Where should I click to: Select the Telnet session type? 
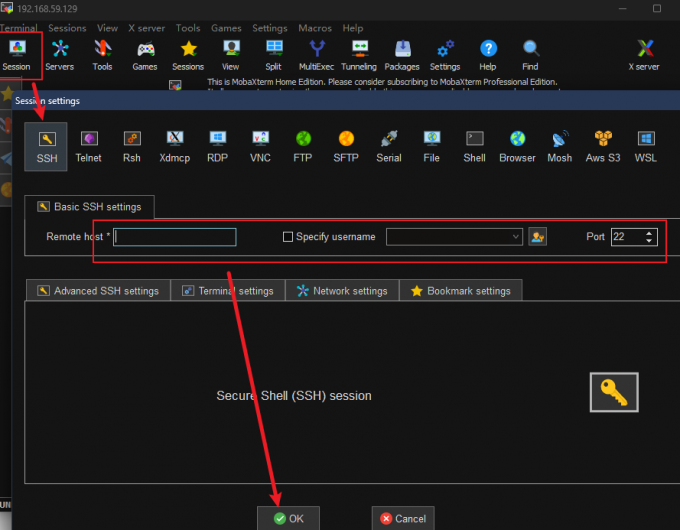[89, 147]
